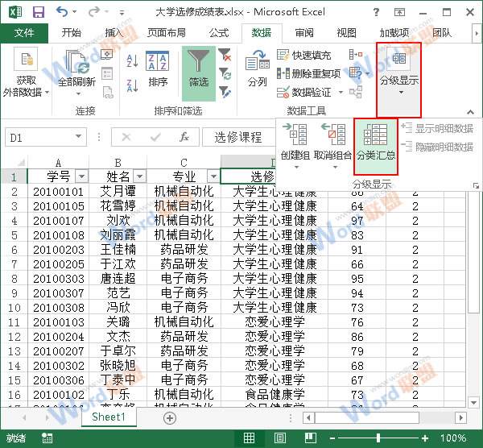Viewport: 483px width, 448px height.
Task: Expand the 数据验证 dropdown arrow
Action: point(341,92)
